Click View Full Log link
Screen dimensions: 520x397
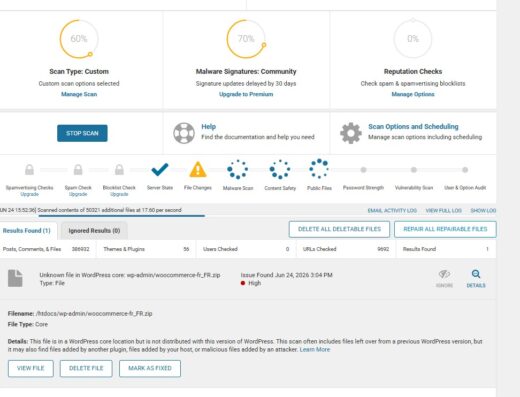point(444,211)
